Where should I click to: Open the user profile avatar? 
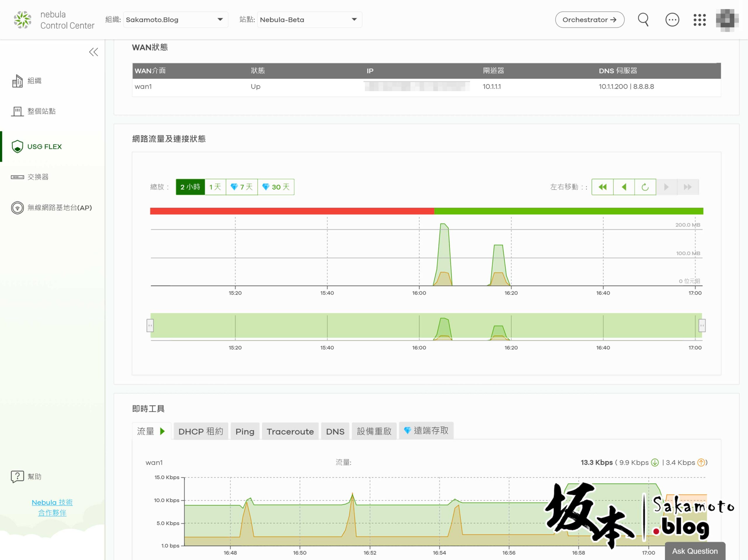coord(727,20)
